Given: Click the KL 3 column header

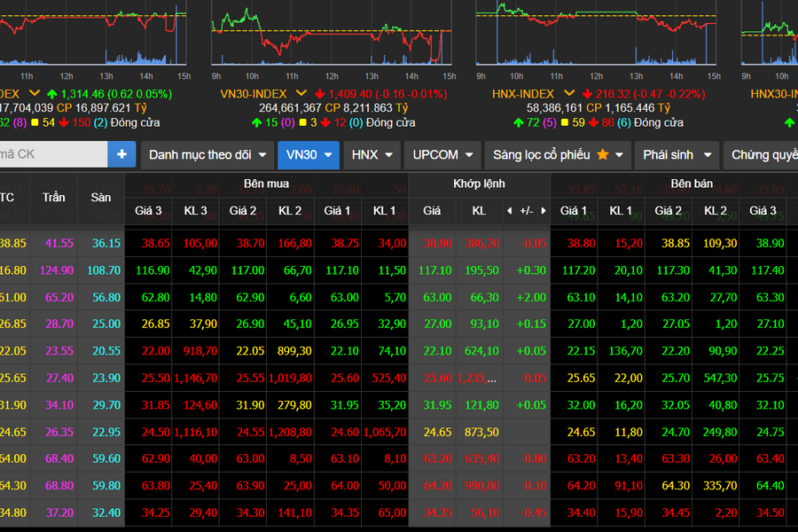Looking at the screenshot, I should [195, 211].
